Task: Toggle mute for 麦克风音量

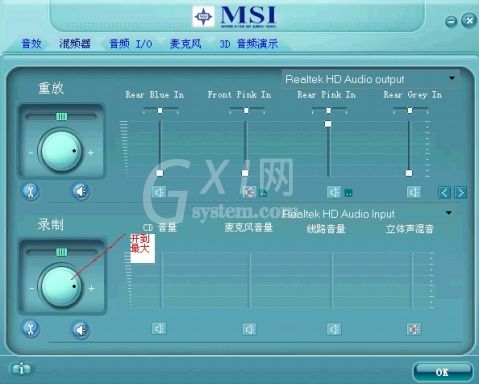Action: click(249, 329)
